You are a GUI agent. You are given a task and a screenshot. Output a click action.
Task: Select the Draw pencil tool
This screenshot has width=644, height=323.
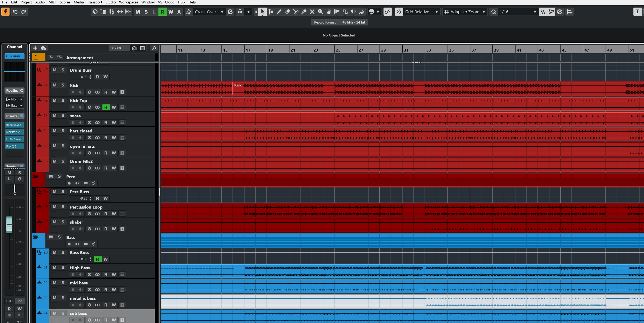[279, 12]
